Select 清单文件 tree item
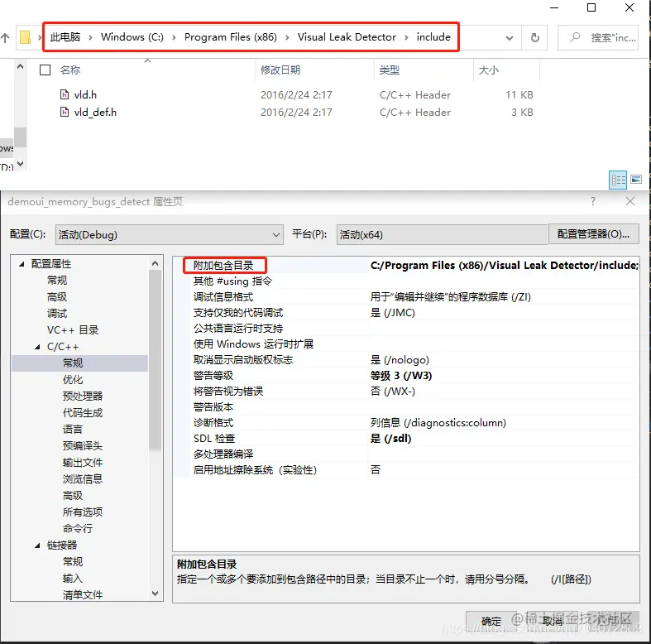Image resolution: width=651 pixels, height=644 pixels. coord(83,595)
